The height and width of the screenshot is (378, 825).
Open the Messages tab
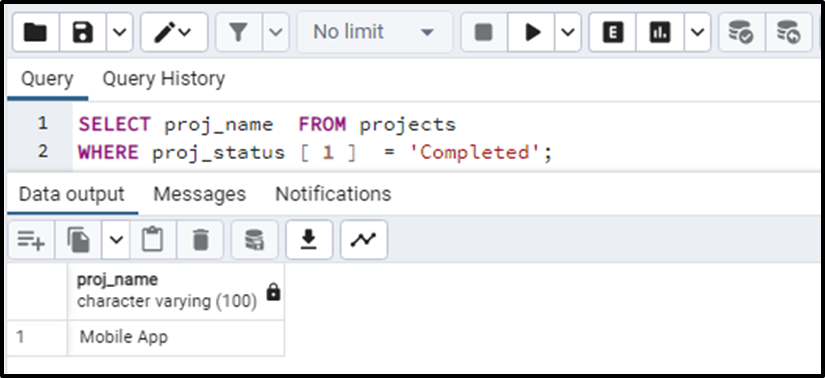(x=199, y=194)
